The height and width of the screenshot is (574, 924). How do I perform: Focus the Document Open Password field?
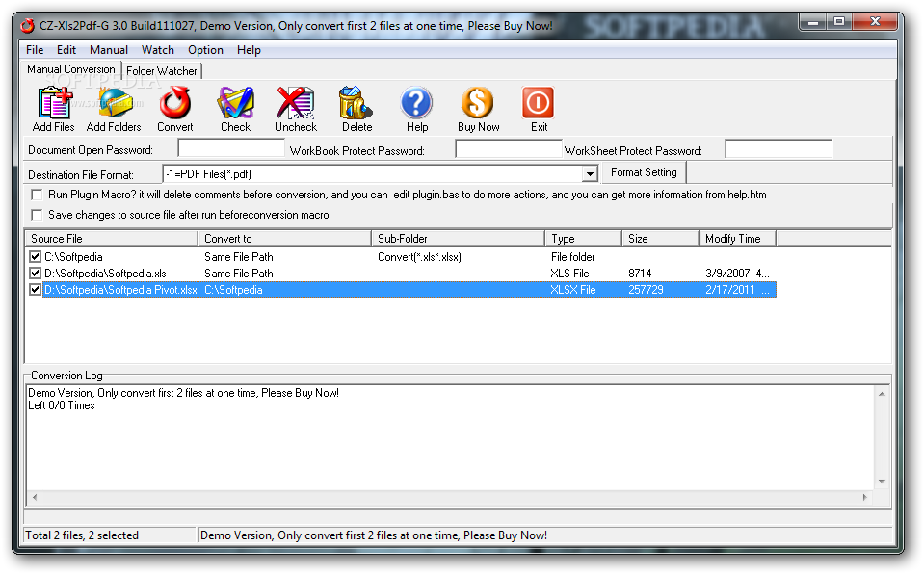231,148
